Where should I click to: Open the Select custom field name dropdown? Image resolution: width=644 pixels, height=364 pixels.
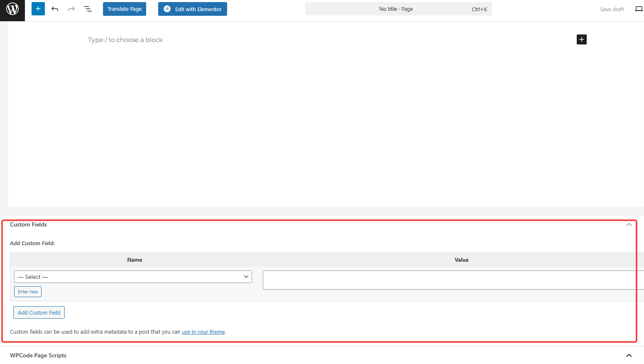click(133, 276)
